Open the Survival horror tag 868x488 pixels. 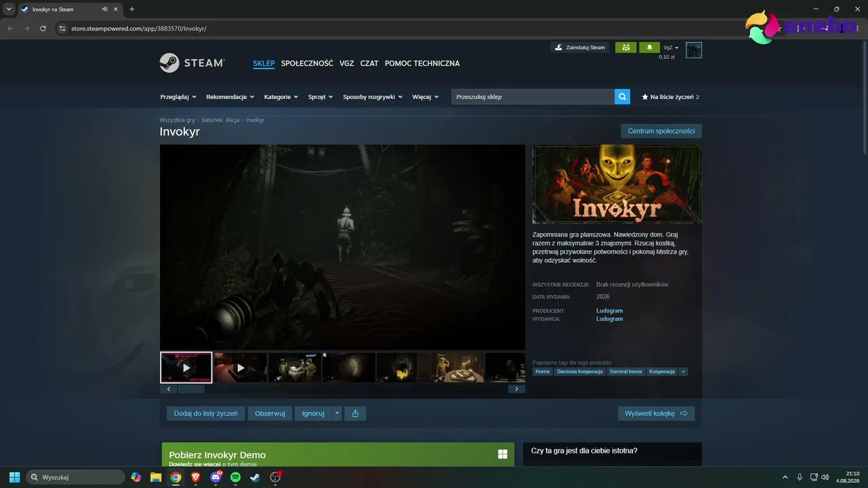pos(626,371)
